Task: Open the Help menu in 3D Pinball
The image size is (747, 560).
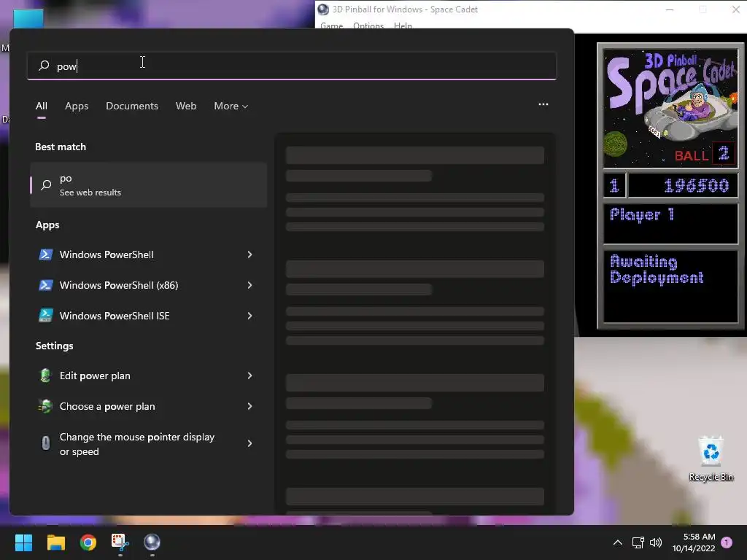Action: click(403, 26)
